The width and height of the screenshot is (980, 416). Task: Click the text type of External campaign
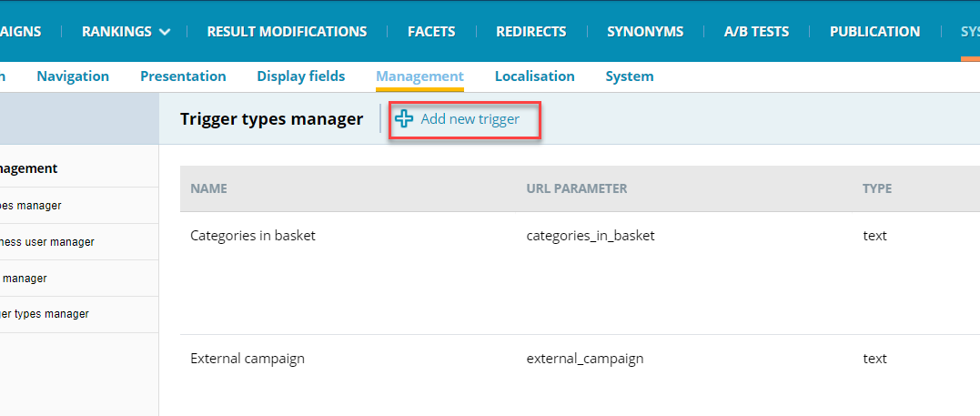pyautogui.click(x=875, y=359)
